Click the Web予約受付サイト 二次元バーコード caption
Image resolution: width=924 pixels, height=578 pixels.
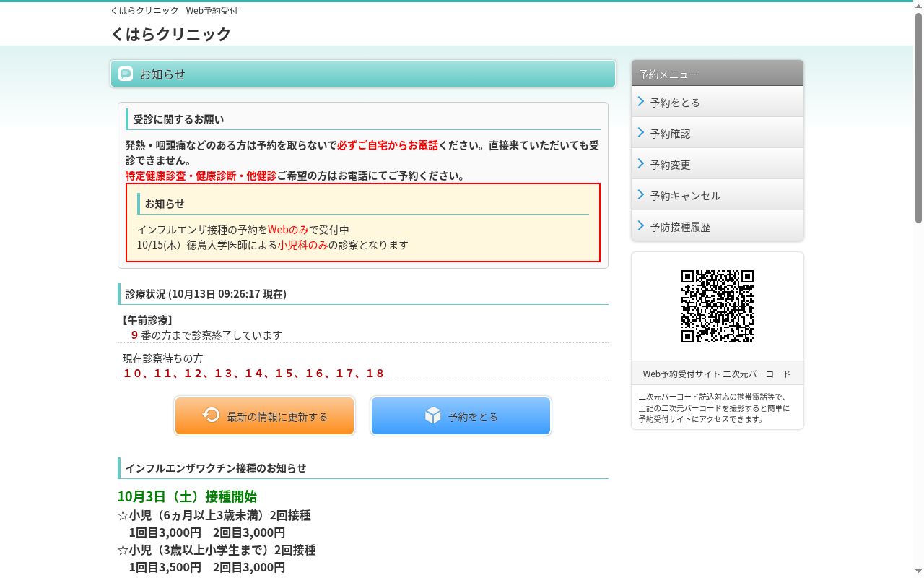(717, 374)
